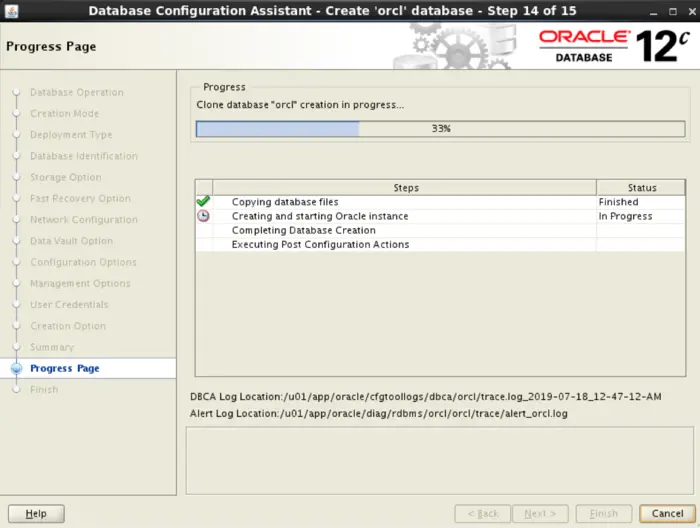Select Deployment Type step in sidebar
Image resolution: width=700 pixels, height=528 pixels.
tap(71, 135)
